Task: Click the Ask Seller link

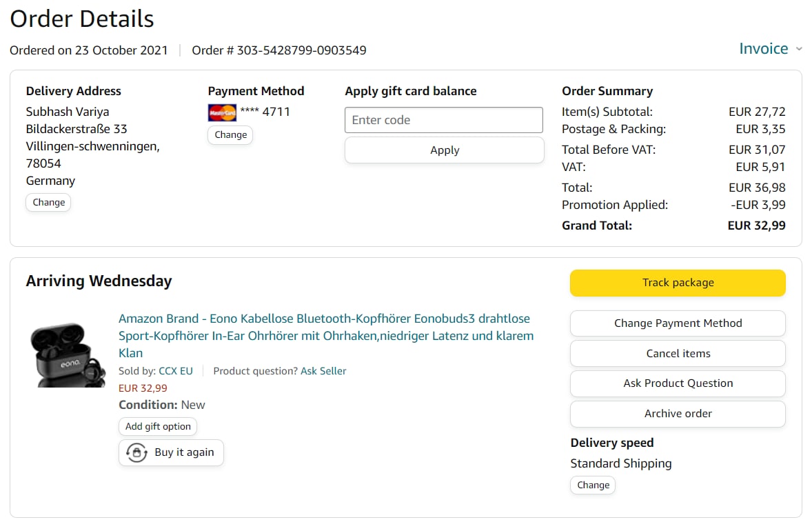Action: point(323,371)
